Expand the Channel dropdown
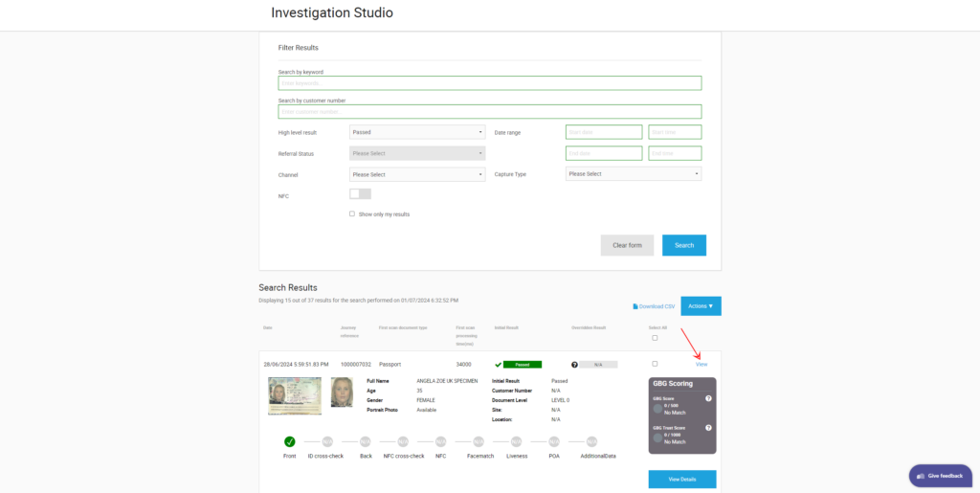 click(x=417, y=174)
